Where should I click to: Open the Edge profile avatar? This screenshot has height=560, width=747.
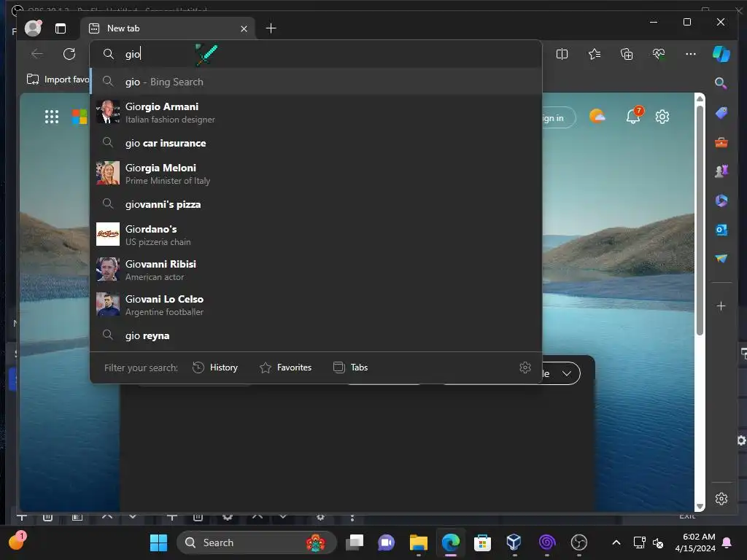click(33, 28)
